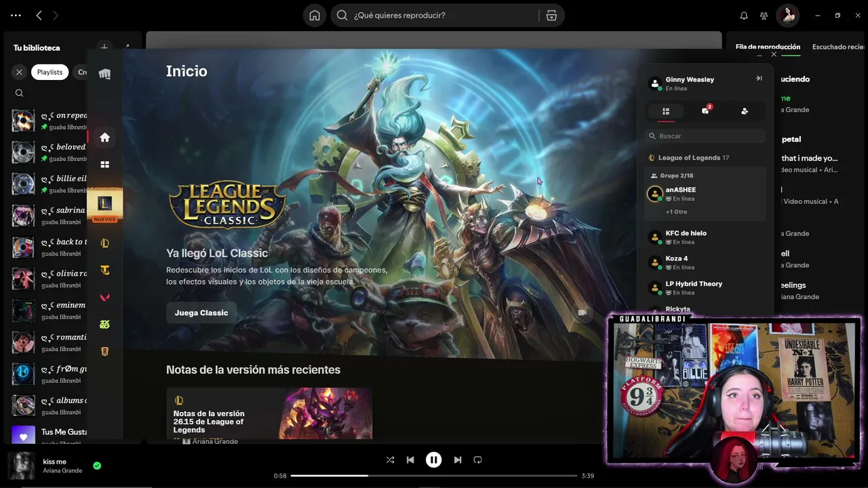Select the LoL Classic icon marked NUEVOS
The width and height of the screenshot is (868, 488).
click(x=104, y=205)
